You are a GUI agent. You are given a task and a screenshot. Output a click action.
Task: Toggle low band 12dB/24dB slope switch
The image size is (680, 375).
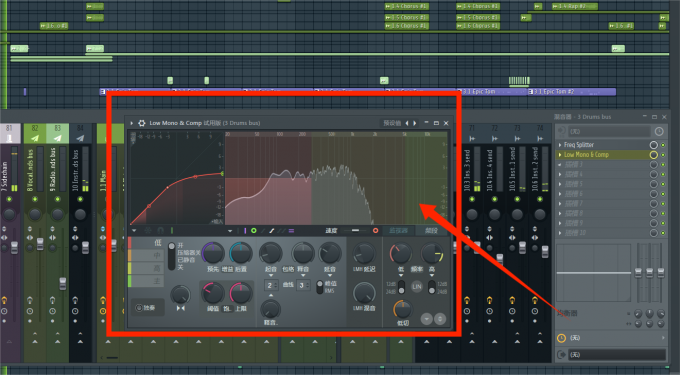tap(402, 287)
